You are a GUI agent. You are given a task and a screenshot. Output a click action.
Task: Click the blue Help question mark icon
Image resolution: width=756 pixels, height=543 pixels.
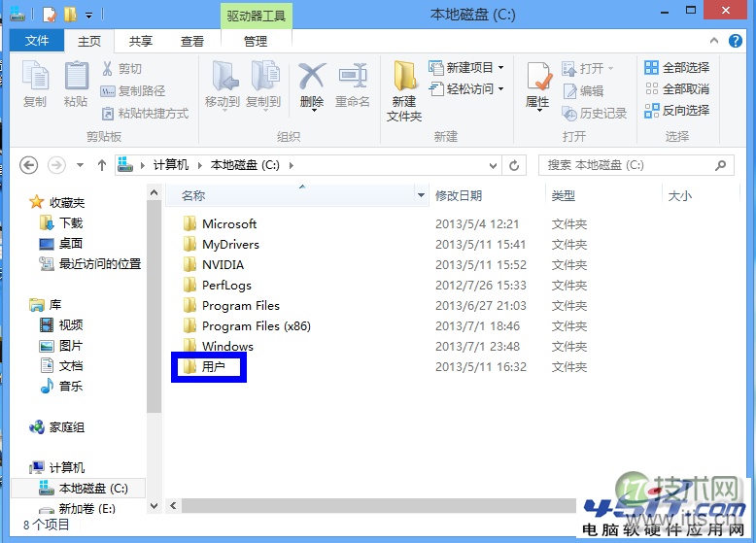click(x=736, y=41)
